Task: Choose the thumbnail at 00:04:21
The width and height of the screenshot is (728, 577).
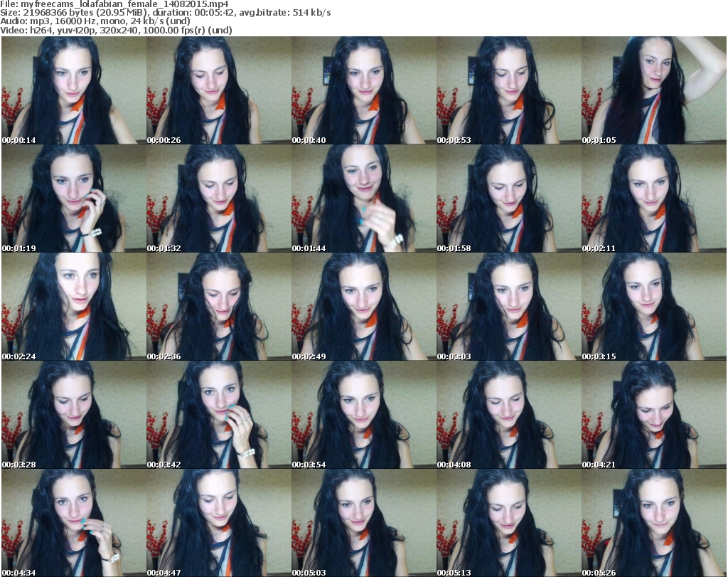Action: click(x=654, y=415)
